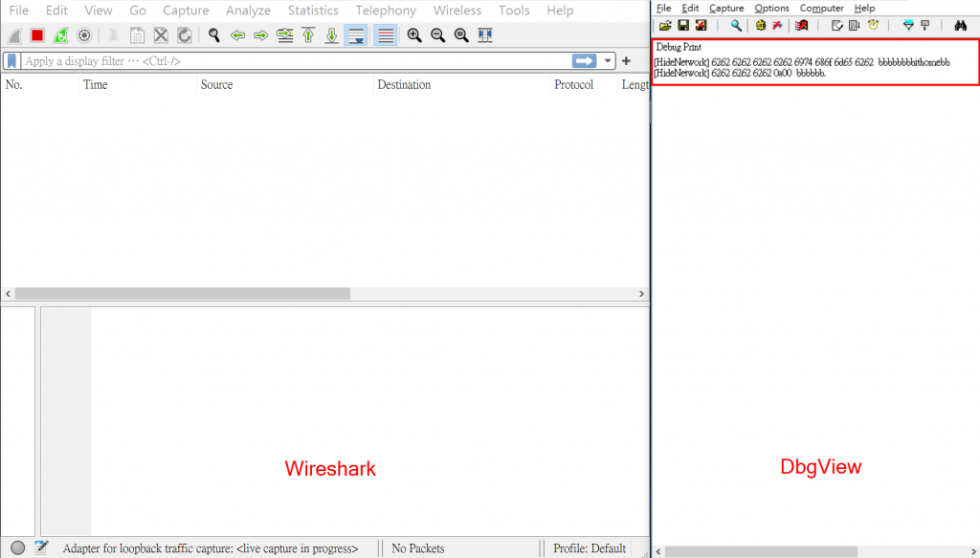Start capturing packets with Wireshark shark-fin icon

(15, 35)
